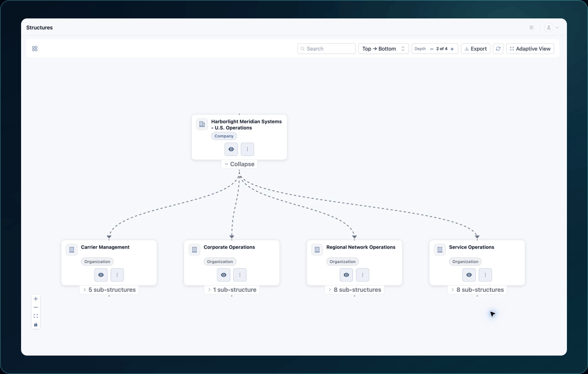Viewport: 588px width, 374px height.
Task: Click into the Search field
Action: [x=326, y=49]
